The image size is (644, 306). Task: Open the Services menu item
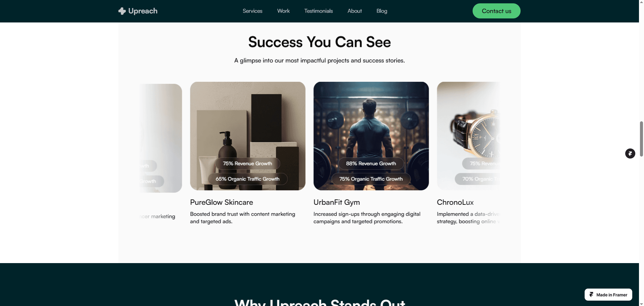pos(253,11)
